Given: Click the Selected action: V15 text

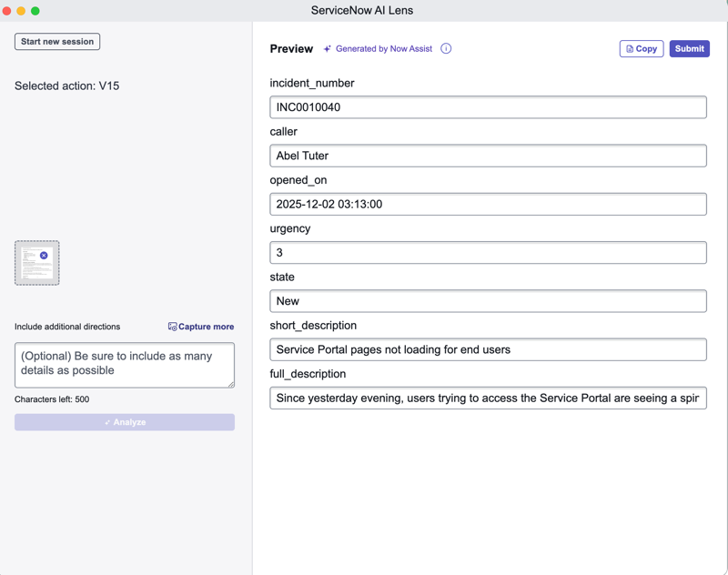Looking at the screenshot, I should (66, 86).
